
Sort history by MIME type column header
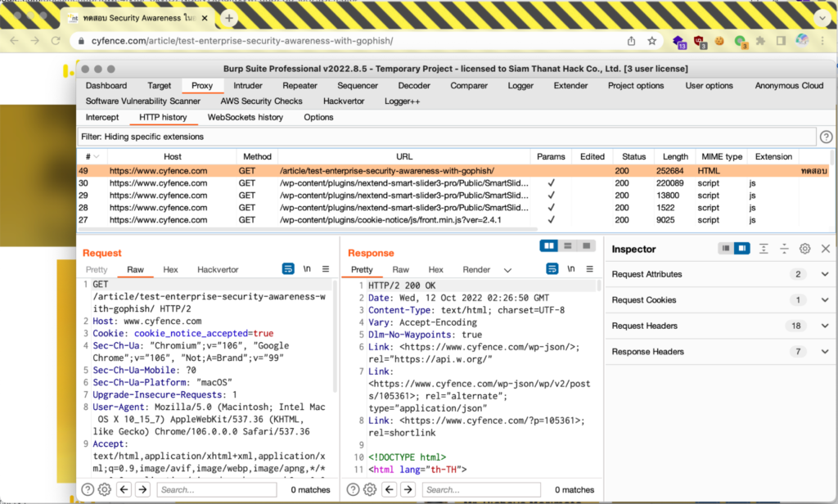tap(722, 156)
